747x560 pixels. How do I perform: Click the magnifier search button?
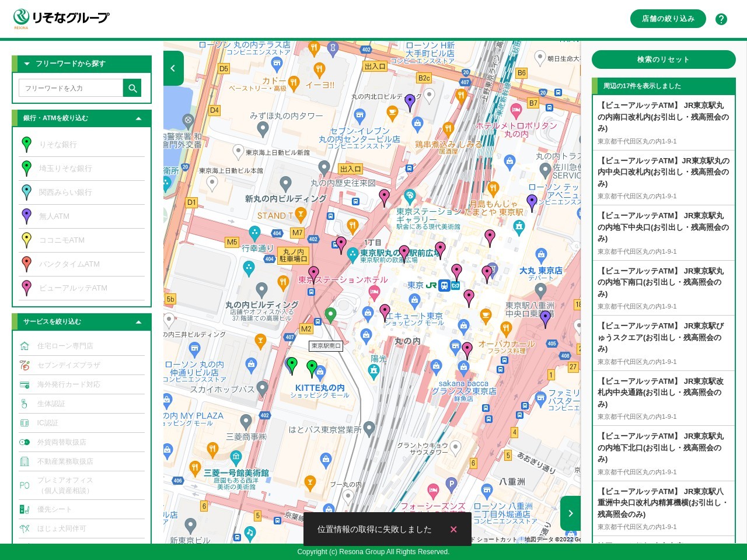point(132,88)
